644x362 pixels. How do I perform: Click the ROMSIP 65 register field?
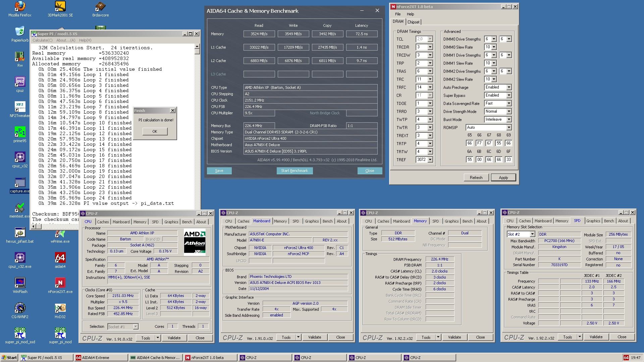pos(470,143)
